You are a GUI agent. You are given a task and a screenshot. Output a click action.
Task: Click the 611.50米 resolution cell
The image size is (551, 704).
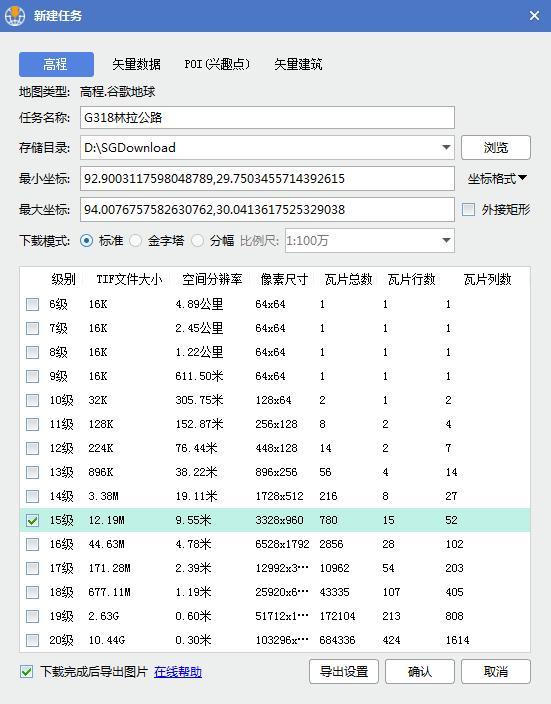[x=199, y=376]
